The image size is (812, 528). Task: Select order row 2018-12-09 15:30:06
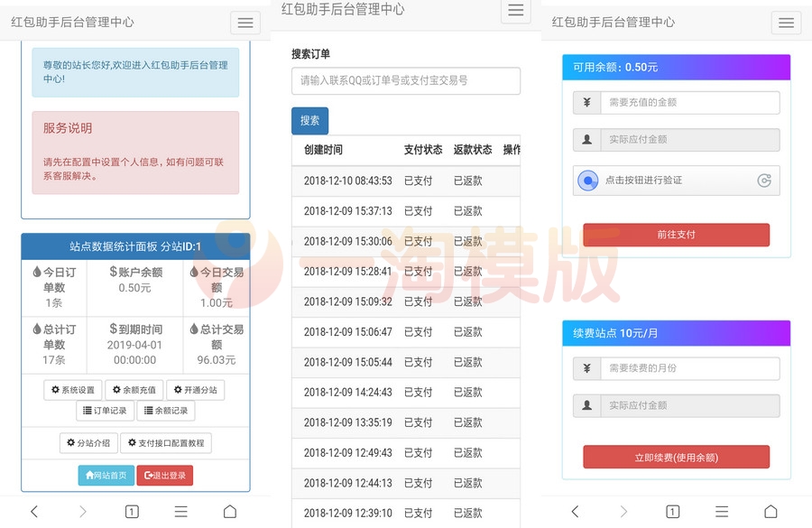tap(406, 242)
